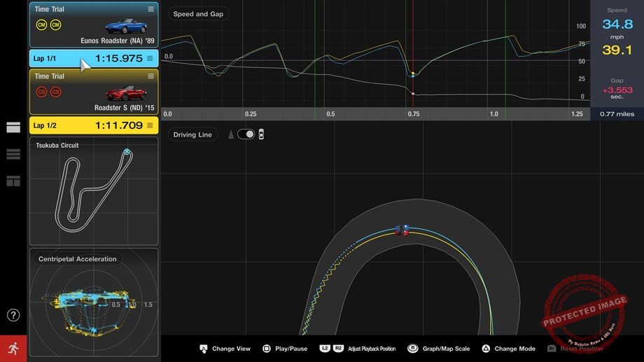Click the 1.0 mark on distance axis
The width and height of the screenshot is (644, 362).
[493, 114]
